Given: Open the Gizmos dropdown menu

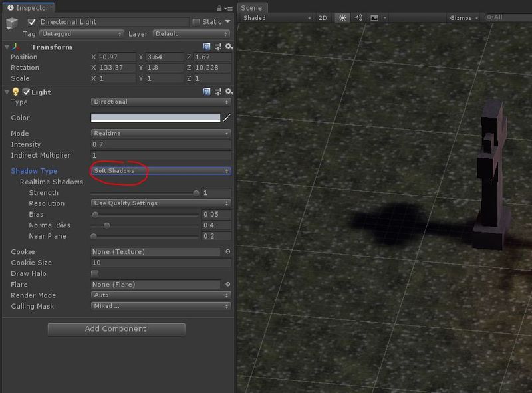Looking at the screenshot, I should pyautogui.click(x=464, y=18).
